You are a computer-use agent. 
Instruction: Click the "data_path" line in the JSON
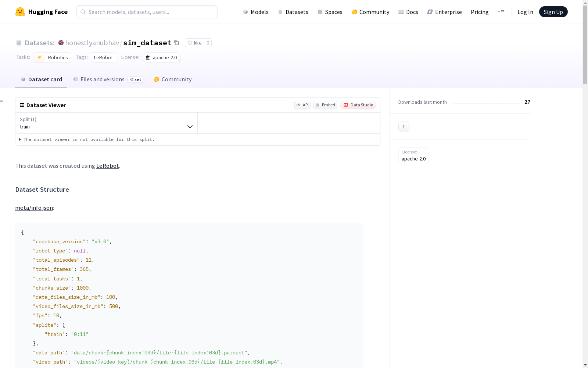pos(141,353)
